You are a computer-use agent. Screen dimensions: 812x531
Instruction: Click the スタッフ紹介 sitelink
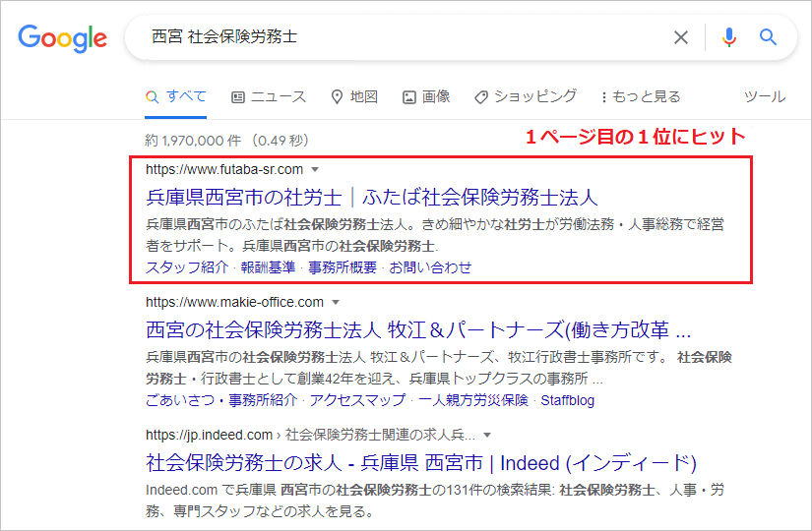(187, 267)
